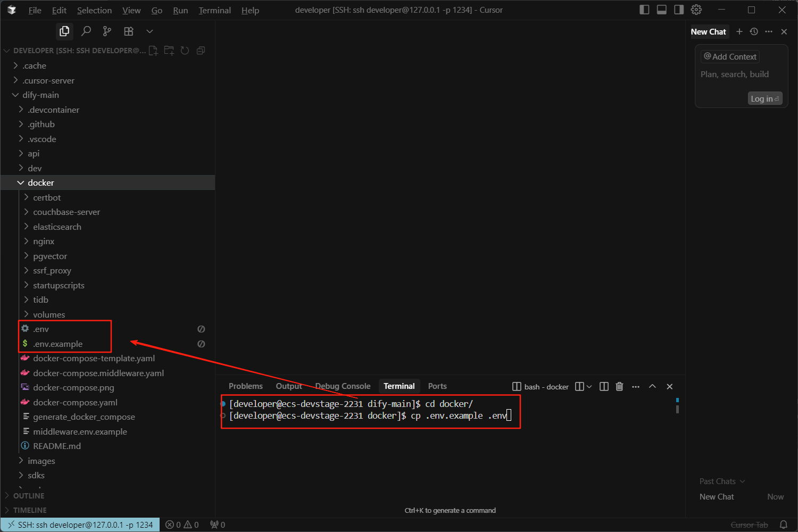Expand the .cache folder

(107, 66)
